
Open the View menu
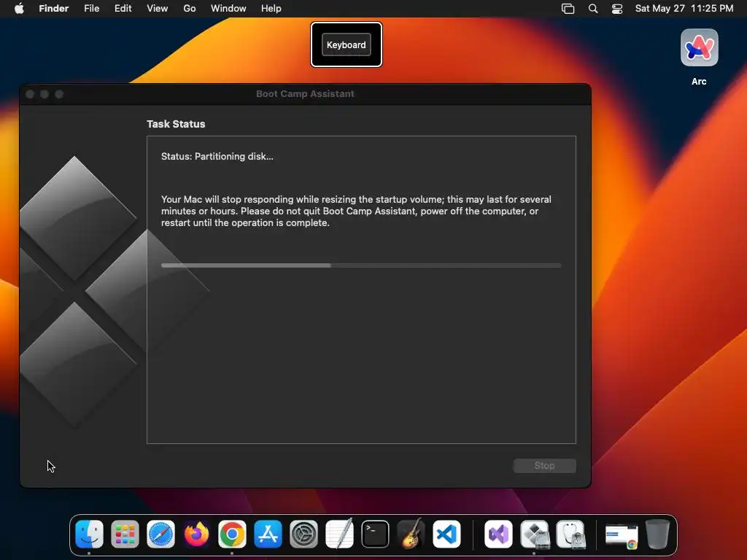click(x=158, y=9)
